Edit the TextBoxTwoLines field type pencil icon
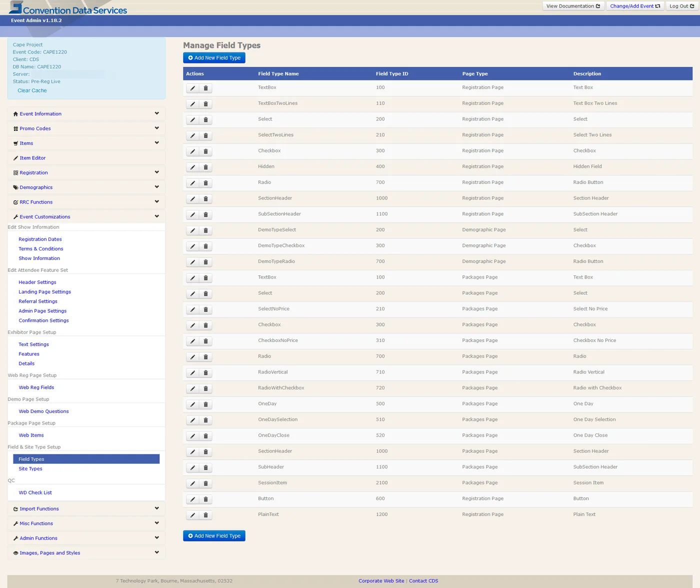The height and width of the screenshot is (588, 700). click(x=192, y=104)
